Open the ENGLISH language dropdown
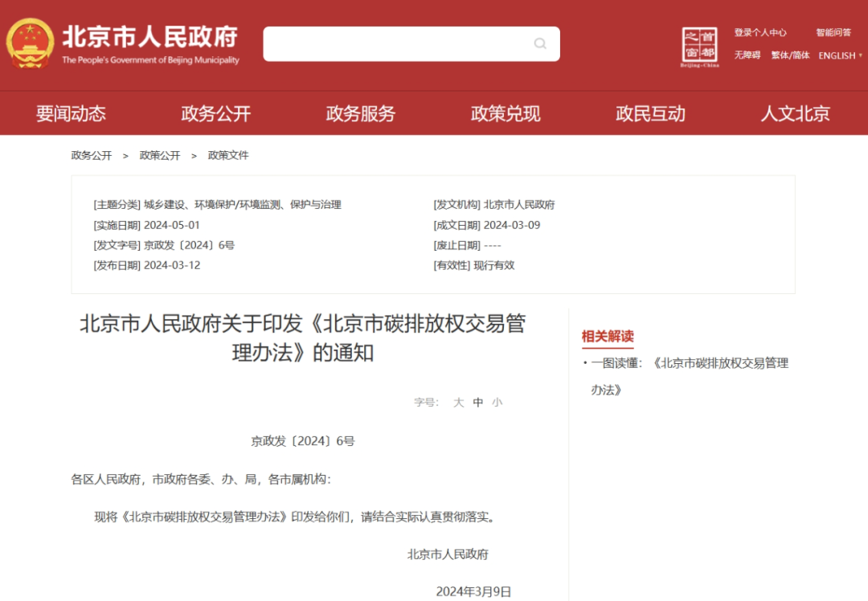 pyautogui.click(x=837, y=55)
